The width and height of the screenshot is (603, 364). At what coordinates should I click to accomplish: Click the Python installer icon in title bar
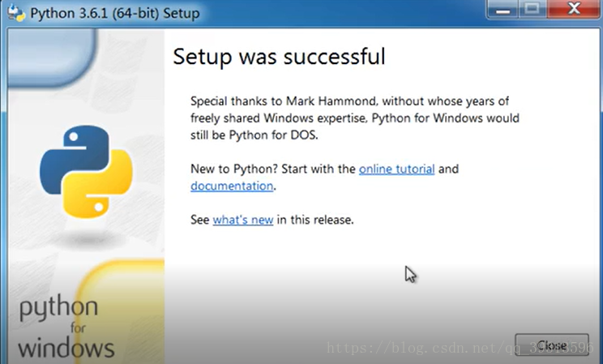[x=16, y=13]
